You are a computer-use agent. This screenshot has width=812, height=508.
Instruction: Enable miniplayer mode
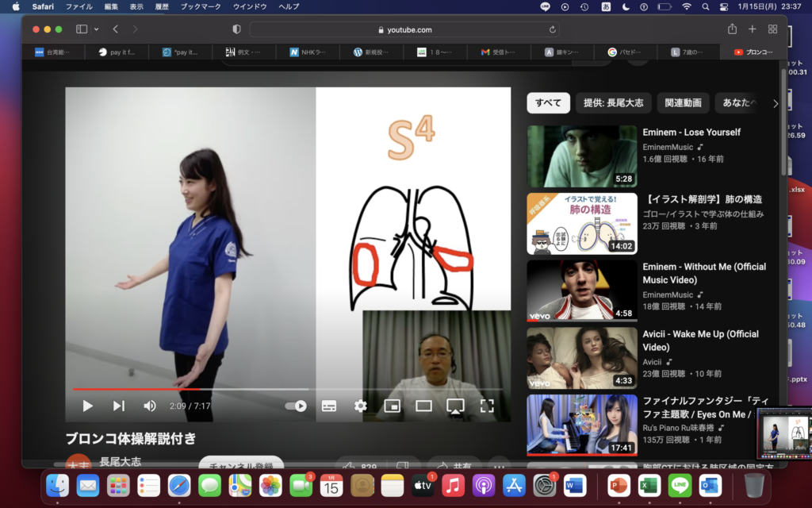pyautogui.click(x=392, y=406)
